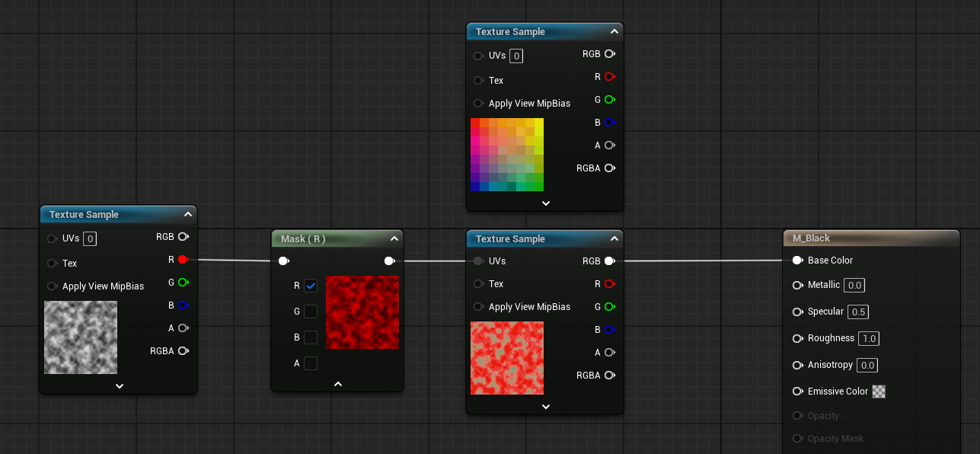
Task: Click green G output pin on color palette Texture Sample
Action: click(x=609, y=100)
